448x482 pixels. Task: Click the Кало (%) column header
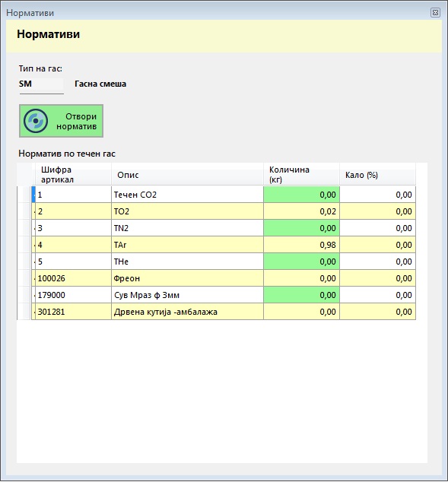coord(377,174)
